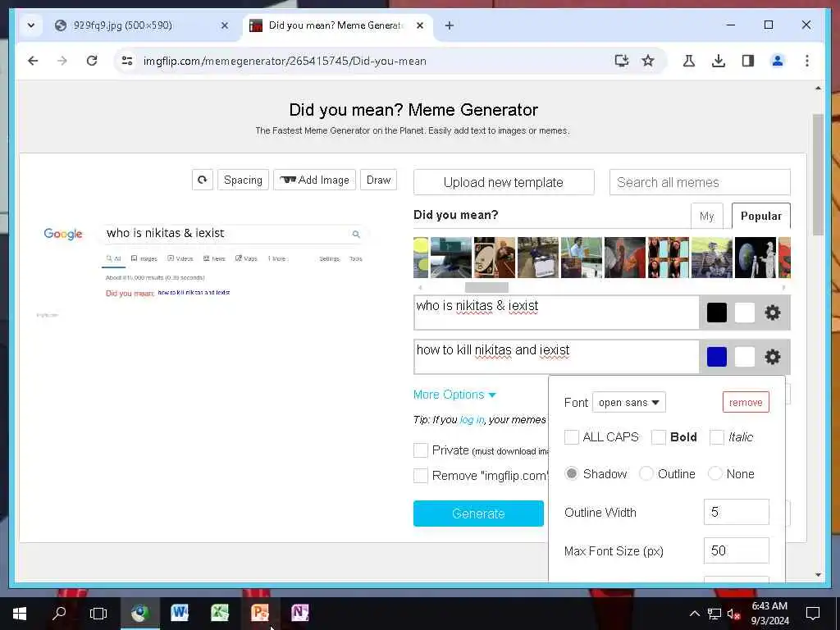
Task: Pick white outline color swatch first text
Action: click(745, 313)
